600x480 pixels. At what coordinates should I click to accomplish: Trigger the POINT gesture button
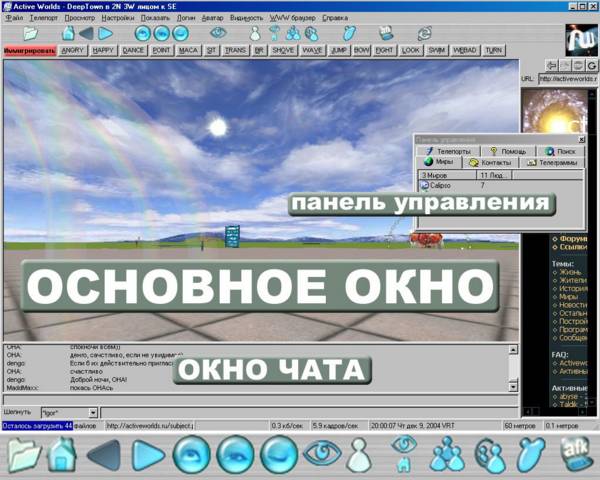(x=161, y=51)
